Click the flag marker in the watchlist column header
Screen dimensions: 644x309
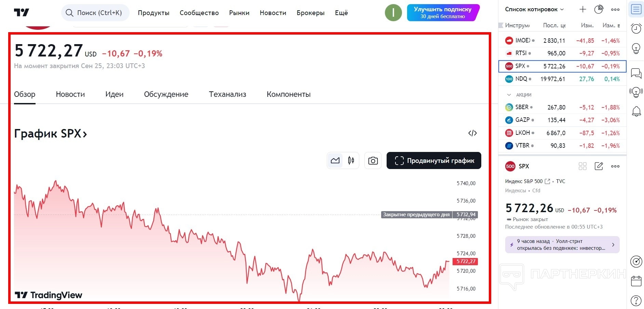(501, 25)
